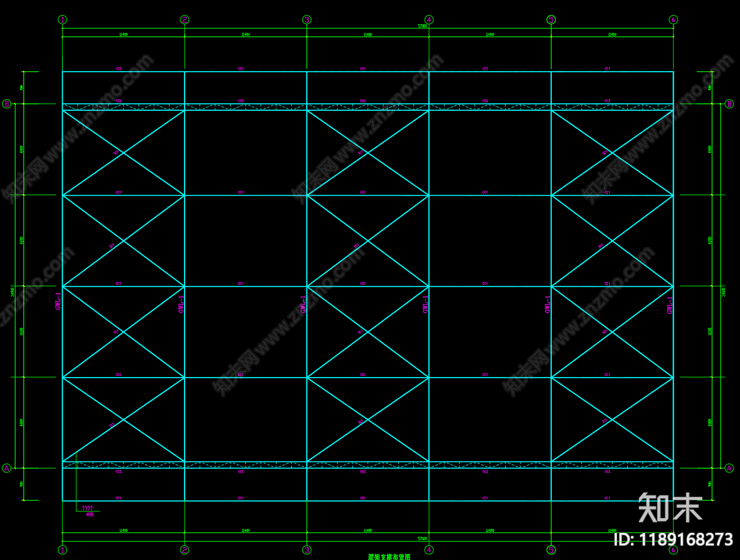The width and height of the screenshot is (740, 560).
Task: Select the GWL-1 label on axis 1
Action: click(58, 301)
